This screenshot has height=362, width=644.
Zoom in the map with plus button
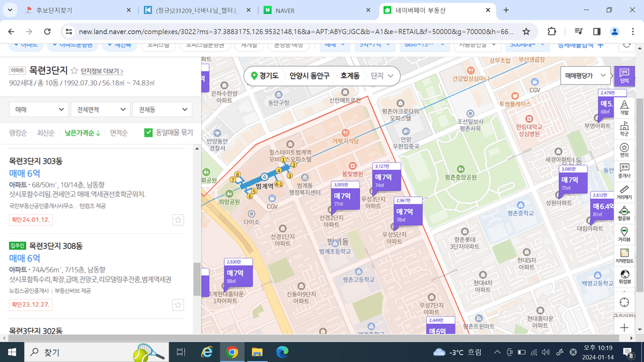point(624,328)
